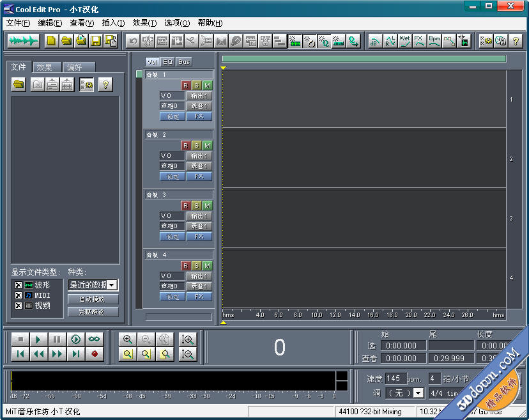This screenshot has height=420, width=529.
Task: Open file with the folder toolbar icon
Action: coord(66,41)
